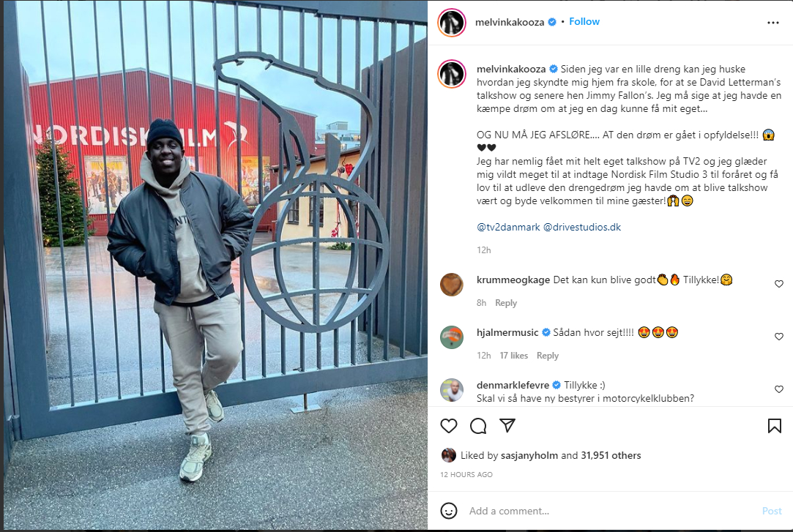Like denmarklefevre's comment

click(x=779, y=389)
